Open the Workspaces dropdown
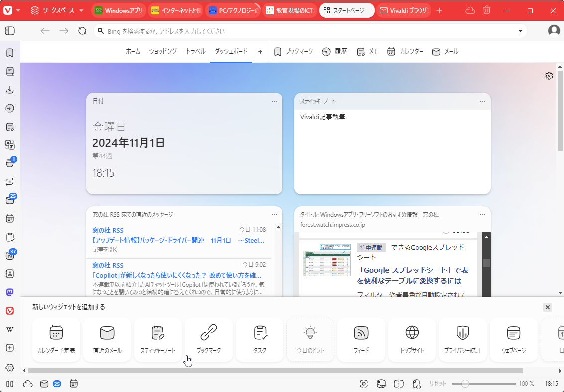 57,11
